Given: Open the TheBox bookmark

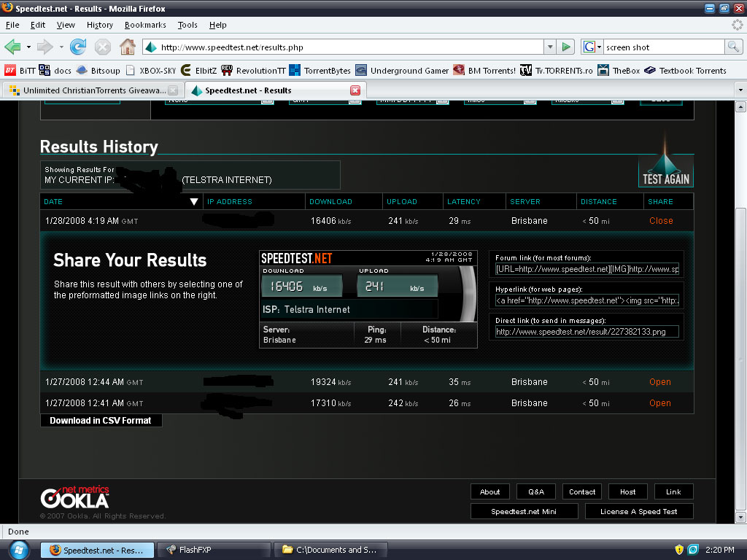Looking at the screenshot, I should click(619, 71).
